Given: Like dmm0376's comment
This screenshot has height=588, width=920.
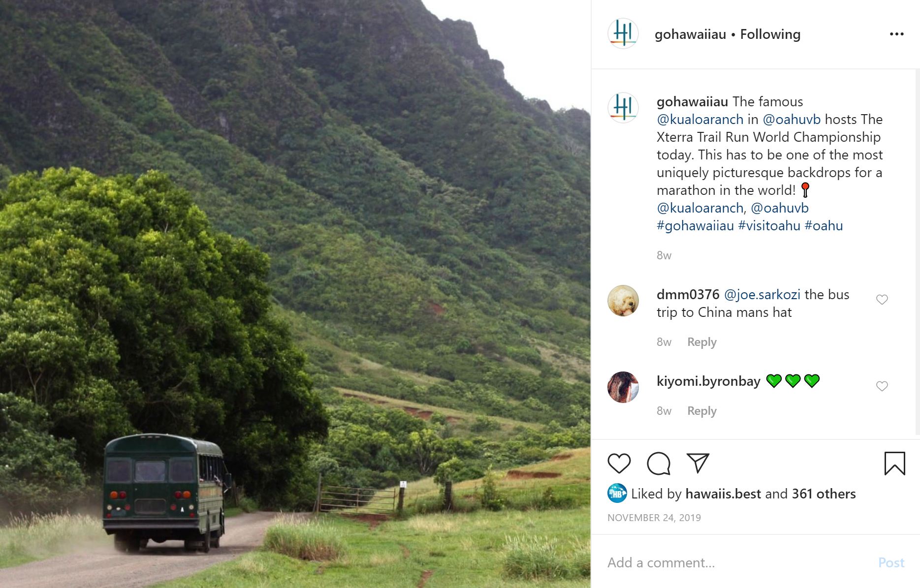Looking at the screenshot, I should [x=882, y=300].
